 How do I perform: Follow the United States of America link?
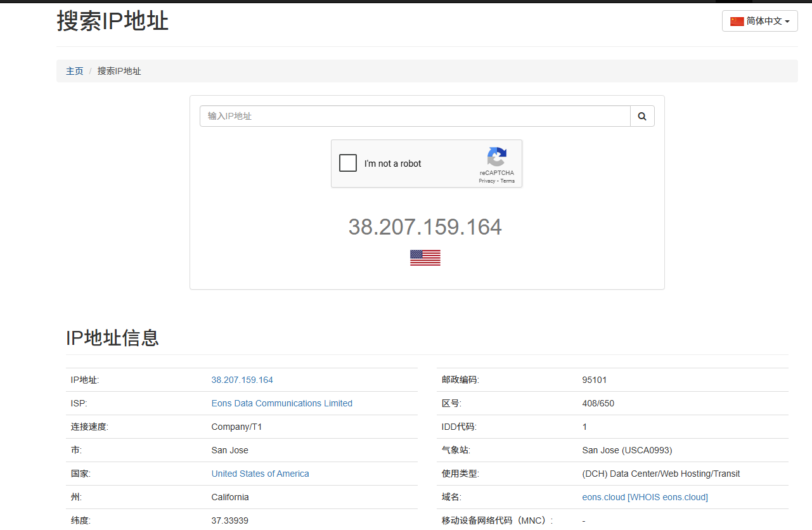(260, 474)
